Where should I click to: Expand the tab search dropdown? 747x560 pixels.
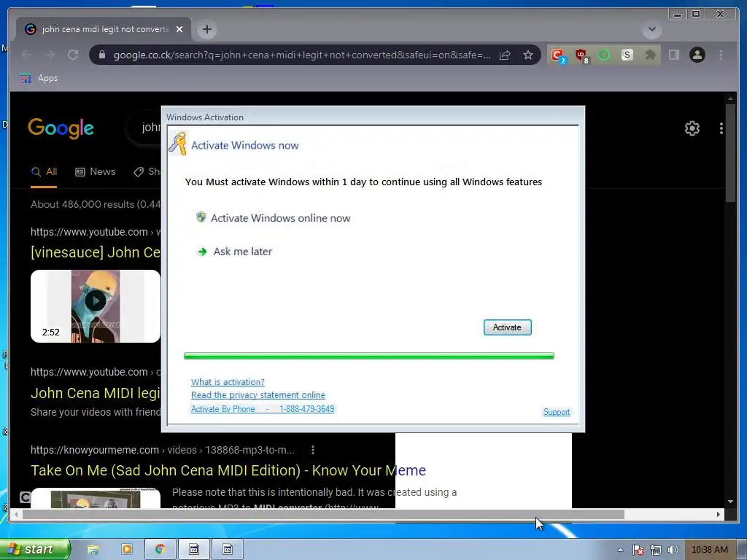[651, 29]
